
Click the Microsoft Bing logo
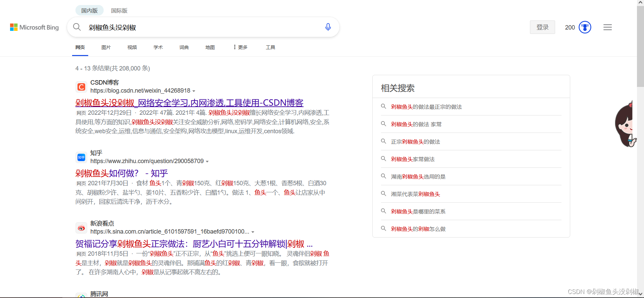[34, 27]
